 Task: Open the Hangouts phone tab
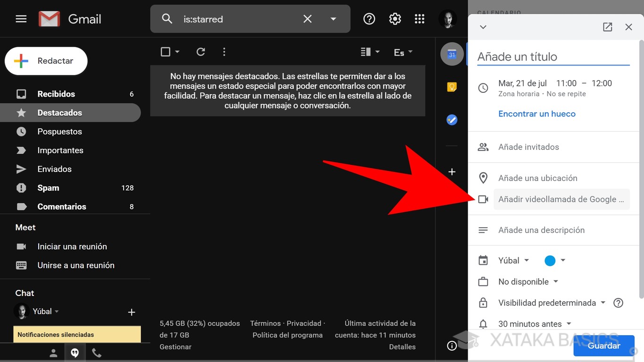(x=97, y=352)
